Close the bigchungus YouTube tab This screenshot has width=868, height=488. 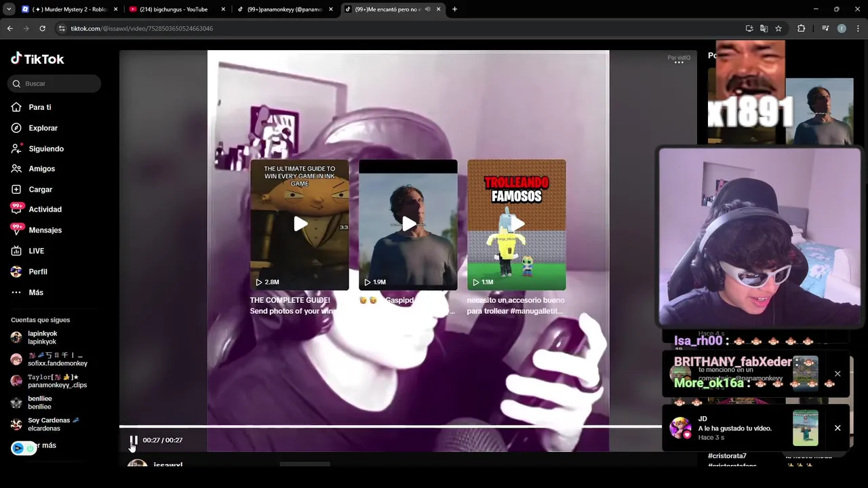coord(223,9)
